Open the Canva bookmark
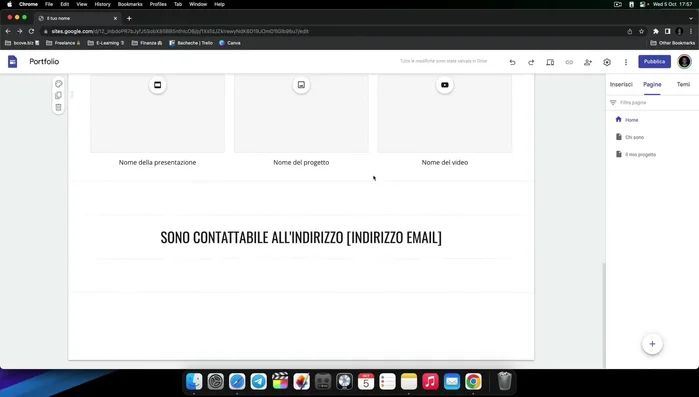Viewport: 699px width, 397px height. coord(230,43)
